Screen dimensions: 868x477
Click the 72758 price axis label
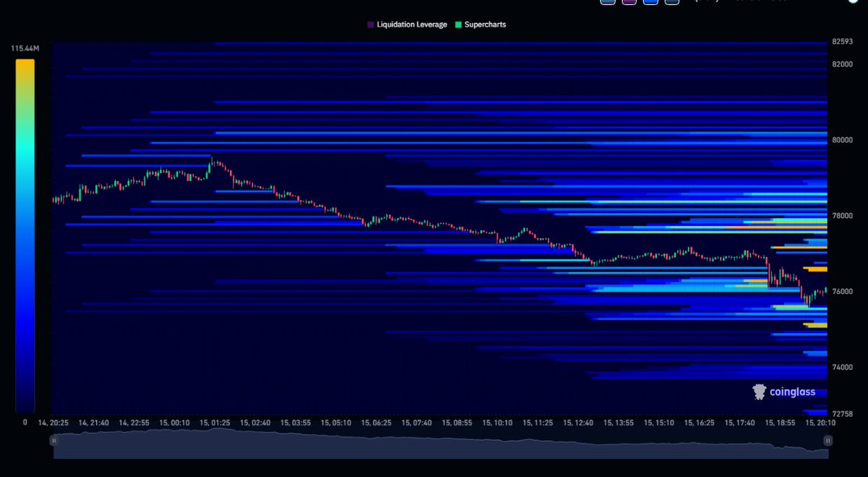pyautogui.click(x=843, y=414)
